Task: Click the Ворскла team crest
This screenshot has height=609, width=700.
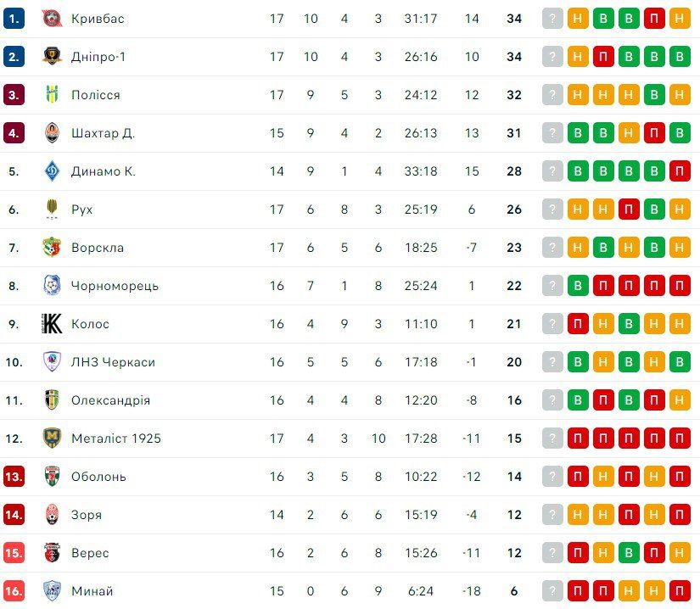Action: (52, 248)
